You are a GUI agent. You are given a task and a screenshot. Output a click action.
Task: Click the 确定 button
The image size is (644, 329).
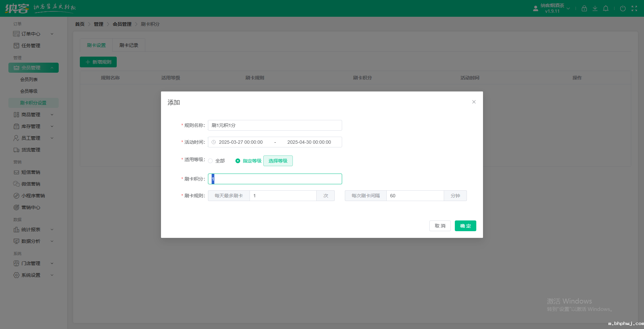(x=466, y=226)
